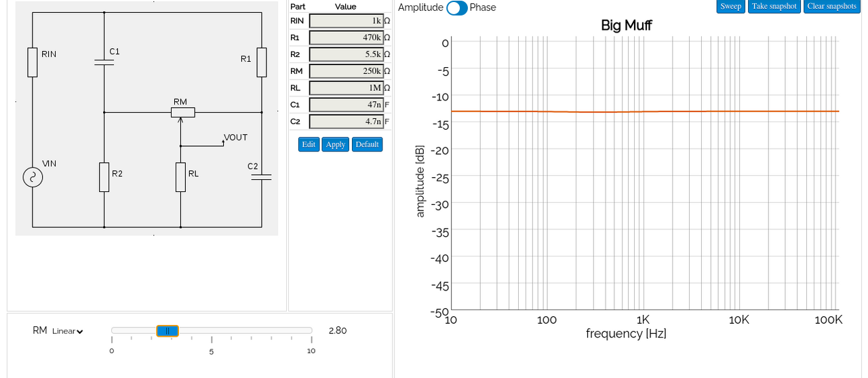Select the R2 resistor in schematic
Viewport: 868px width, 378px height.
tap(104, 176)
